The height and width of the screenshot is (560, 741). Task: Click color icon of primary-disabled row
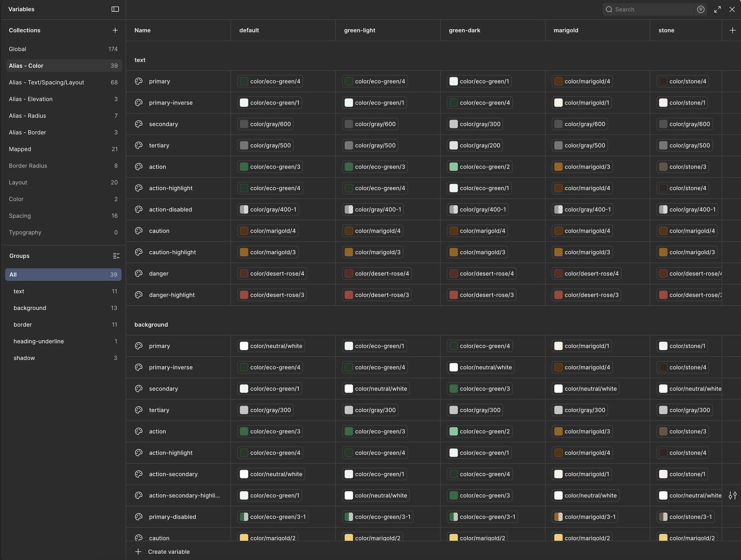pos(139,517)
